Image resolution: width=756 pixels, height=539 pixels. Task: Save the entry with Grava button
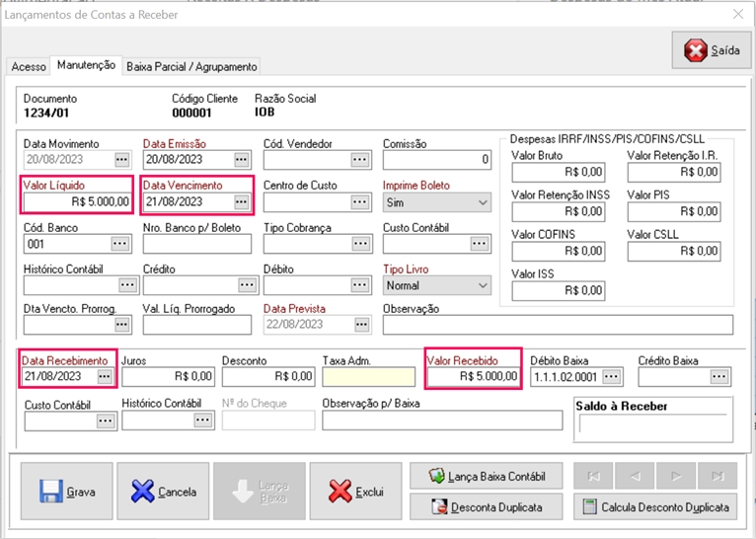coord(66,491)
